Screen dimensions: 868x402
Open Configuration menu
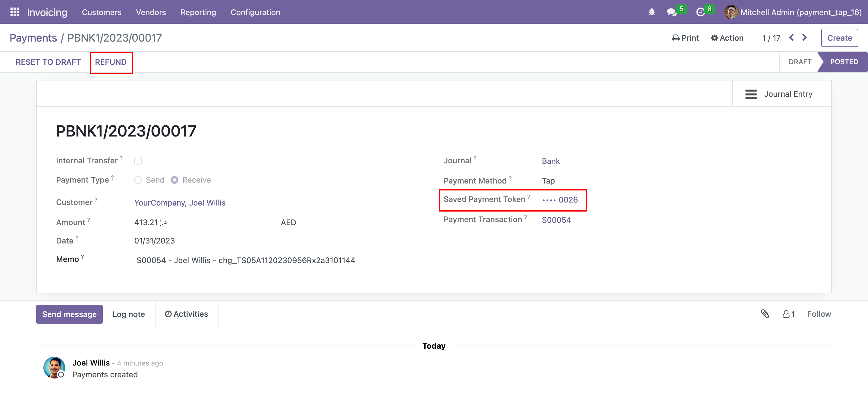point(255,12)
